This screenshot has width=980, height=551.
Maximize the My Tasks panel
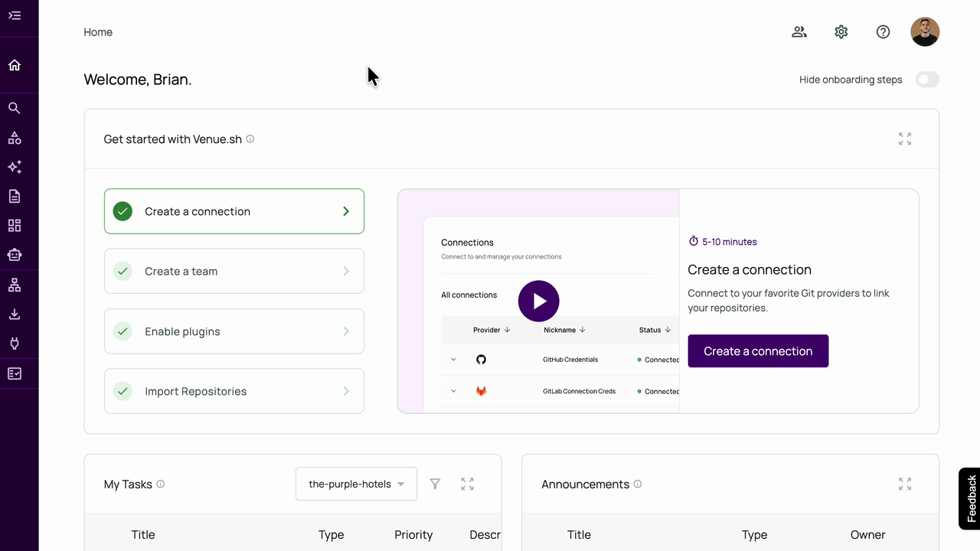(467, 484)
